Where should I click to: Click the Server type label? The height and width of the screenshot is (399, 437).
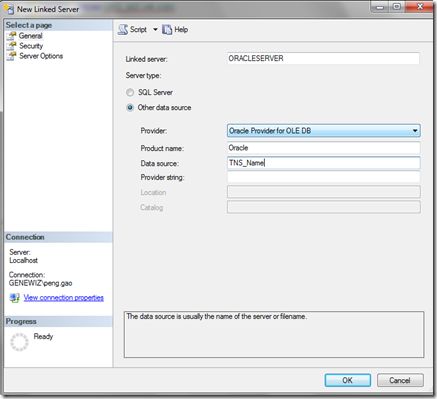(143, 76)
